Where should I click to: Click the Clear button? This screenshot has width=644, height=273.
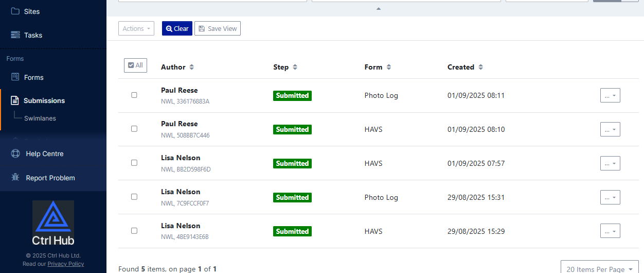pos(177,28)
